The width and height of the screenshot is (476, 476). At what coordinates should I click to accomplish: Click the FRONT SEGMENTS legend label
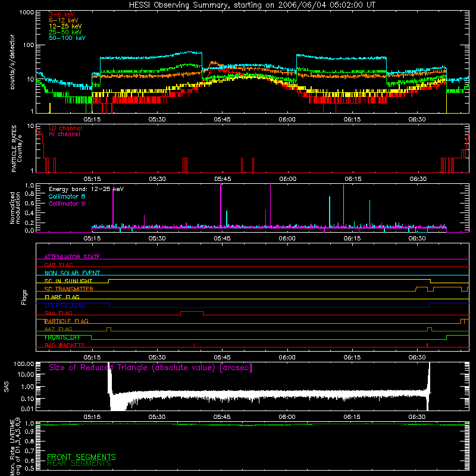click(x=82, y=457)
